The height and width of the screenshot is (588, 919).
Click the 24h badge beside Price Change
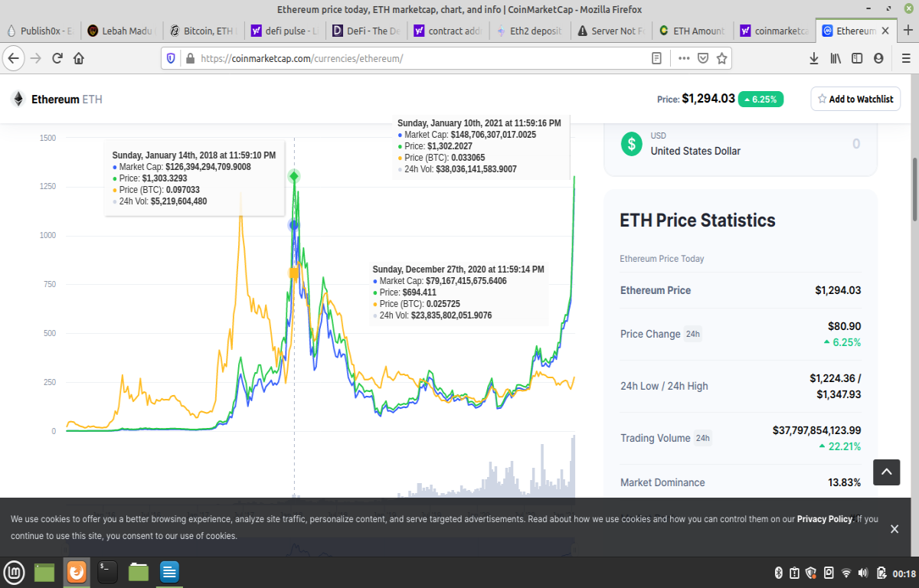[x=692, y=334]
